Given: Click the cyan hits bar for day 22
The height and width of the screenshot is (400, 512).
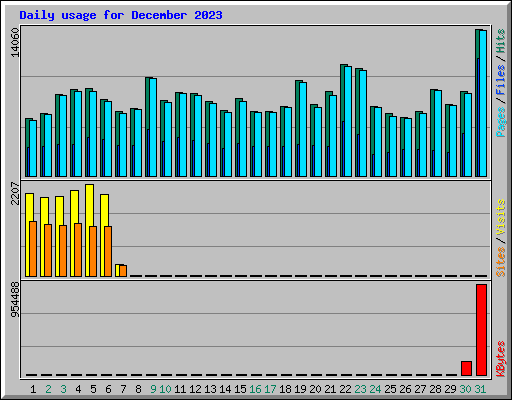Looking at the screenshot, I should pos(348,121).
